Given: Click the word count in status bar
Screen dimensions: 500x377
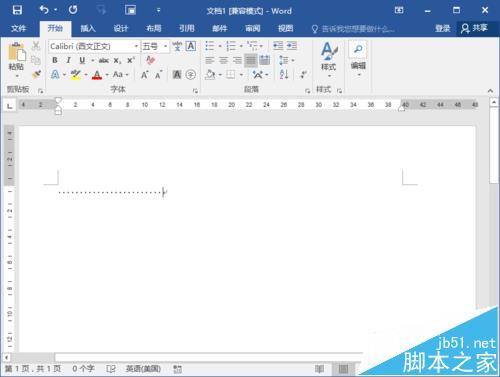Looking at the screenshot, I should coord(83,369).
